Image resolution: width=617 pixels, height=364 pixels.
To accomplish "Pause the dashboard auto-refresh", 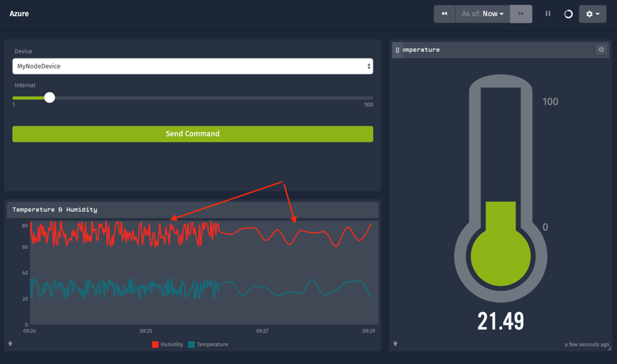I will click(548, 14).
